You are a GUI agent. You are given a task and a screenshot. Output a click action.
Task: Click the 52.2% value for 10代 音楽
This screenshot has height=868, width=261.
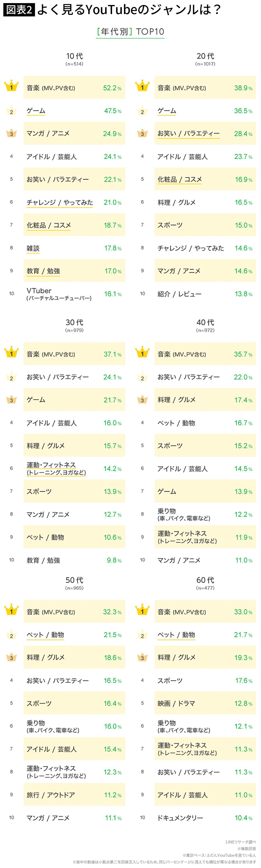(112, 88)
